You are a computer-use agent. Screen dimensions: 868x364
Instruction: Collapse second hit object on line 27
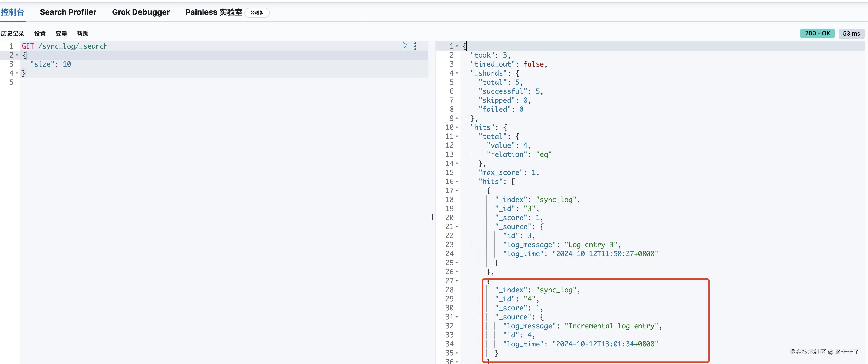[457, 281]
